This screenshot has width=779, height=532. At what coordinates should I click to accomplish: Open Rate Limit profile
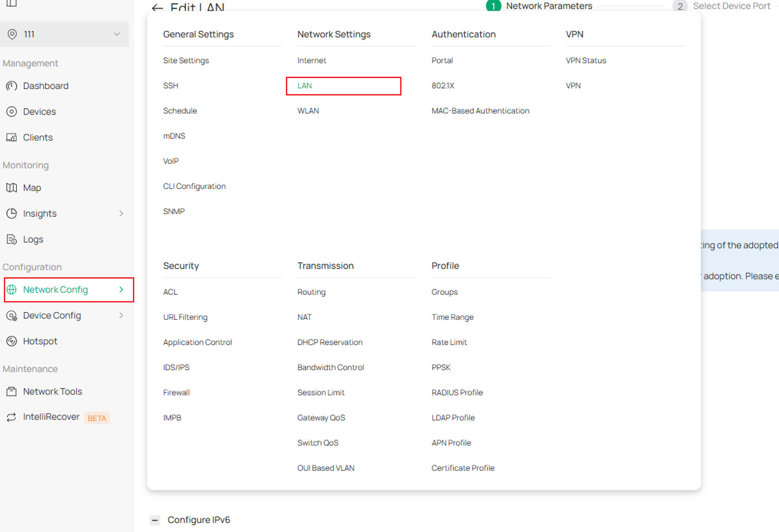449,342
